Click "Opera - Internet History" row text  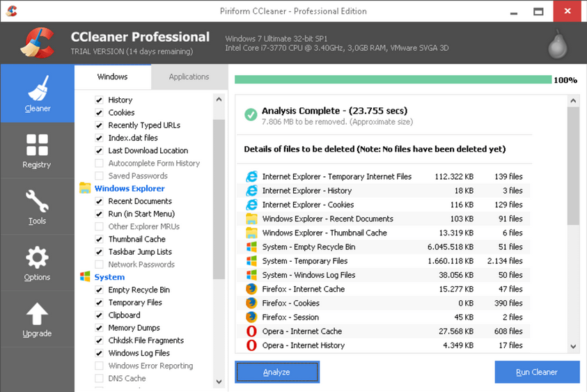point(303,345)
